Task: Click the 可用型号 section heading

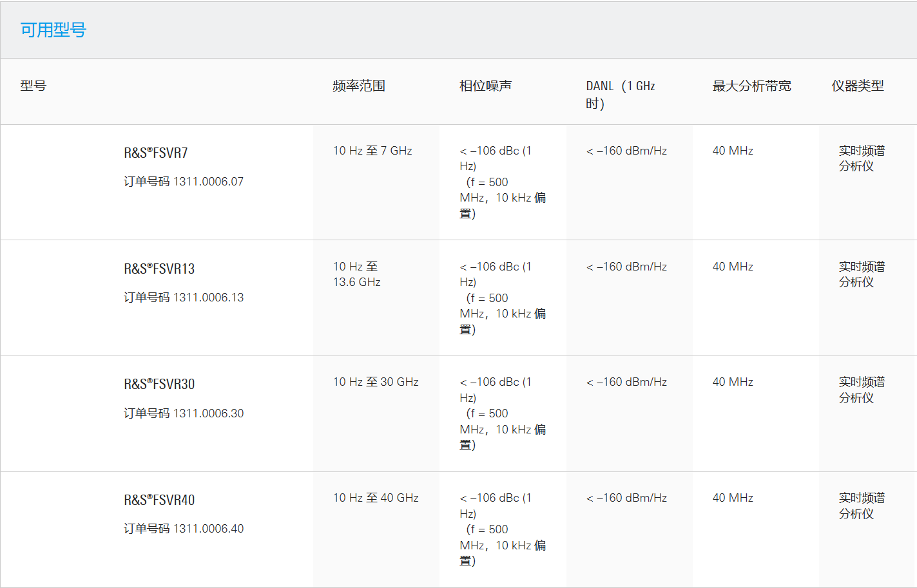Action: click(53, 30)
